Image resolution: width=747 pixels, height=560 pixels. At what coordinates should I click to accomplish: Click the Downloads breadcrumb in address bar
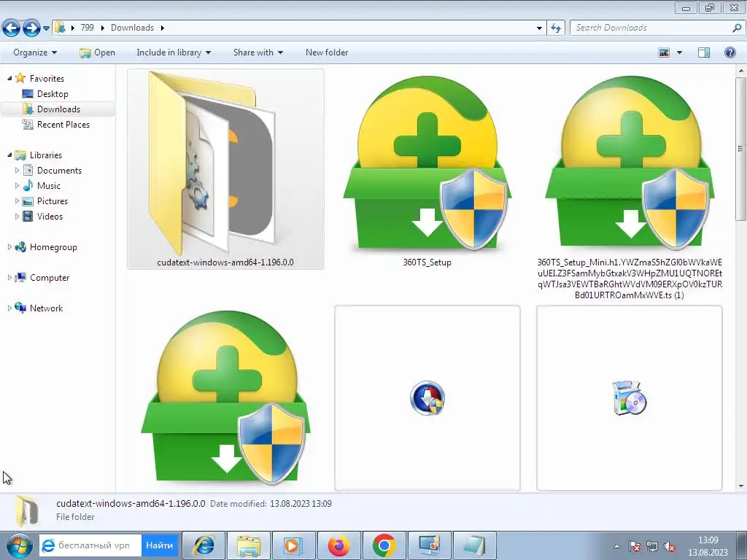click(133, 28)
